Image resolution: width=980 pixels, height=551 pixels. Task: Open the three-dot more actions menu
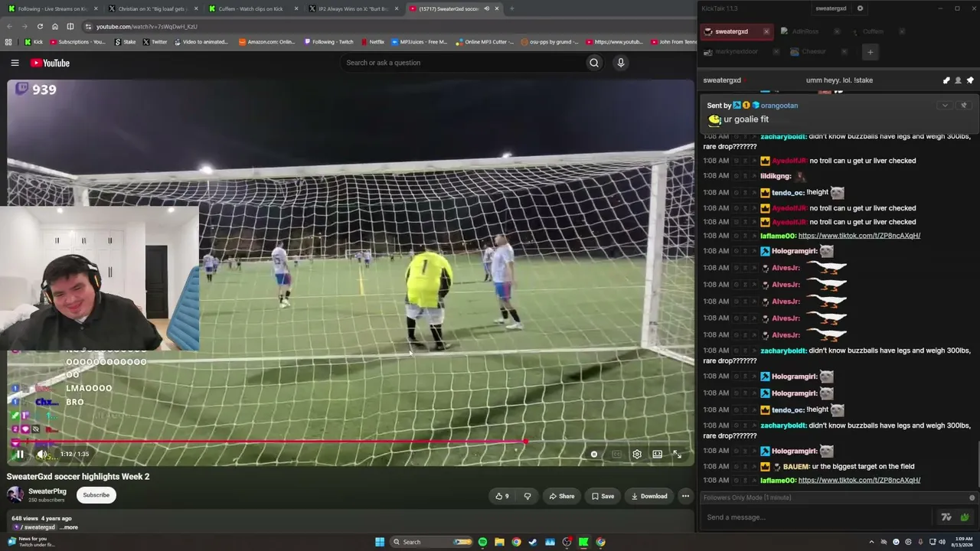(x=685, y=496)
